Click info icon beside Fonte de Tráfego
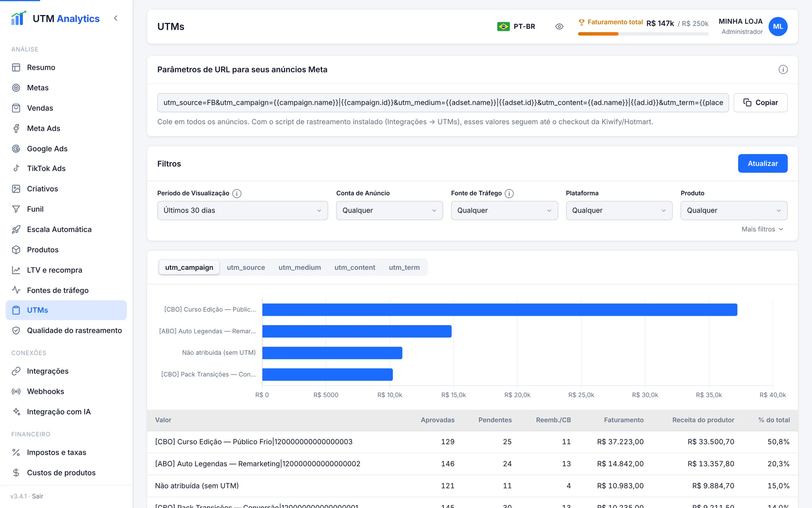The width and height of the screenshot is (812, 508). coord(509,193)
